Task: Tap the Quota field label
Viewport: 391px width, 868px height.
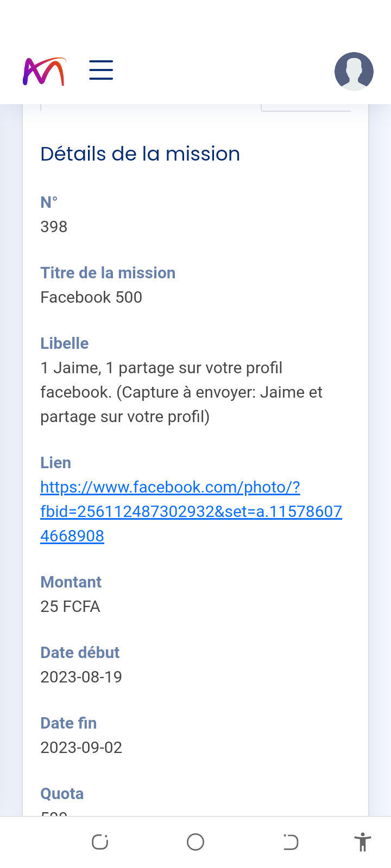Action: click(62, 794)
